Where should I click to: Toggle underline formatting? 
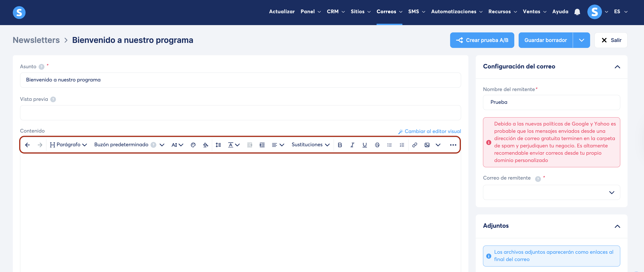(x=365, y=145)
